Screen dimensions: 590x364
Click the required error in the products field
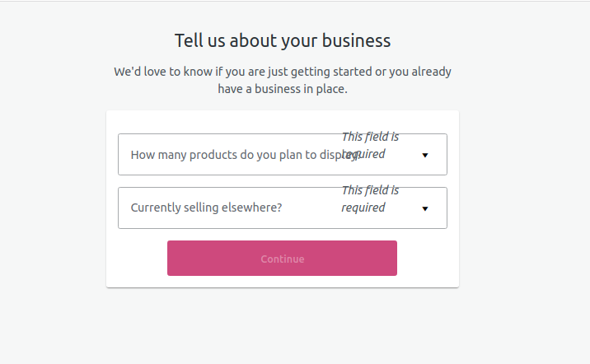370,145
